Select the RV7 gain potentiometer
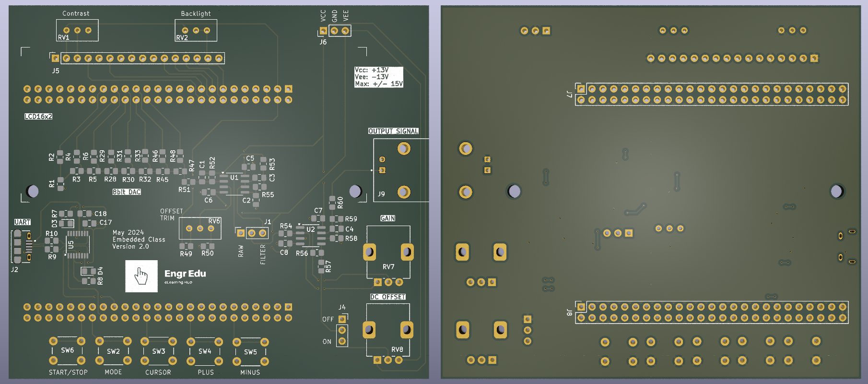Viewport: 868px width, 384px height. click(x=388, y=252)
